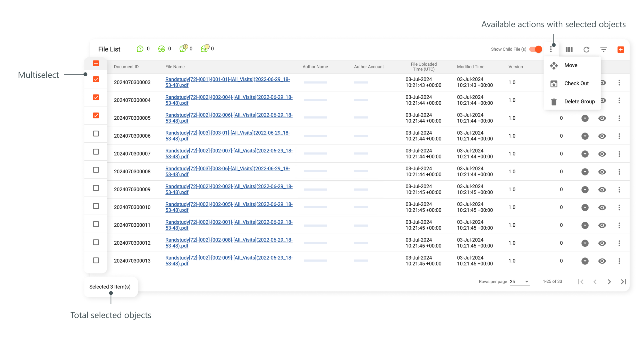
Task: Open row menu for document 2024070300009
Action: pyautogui.click(x=619, y=190)
